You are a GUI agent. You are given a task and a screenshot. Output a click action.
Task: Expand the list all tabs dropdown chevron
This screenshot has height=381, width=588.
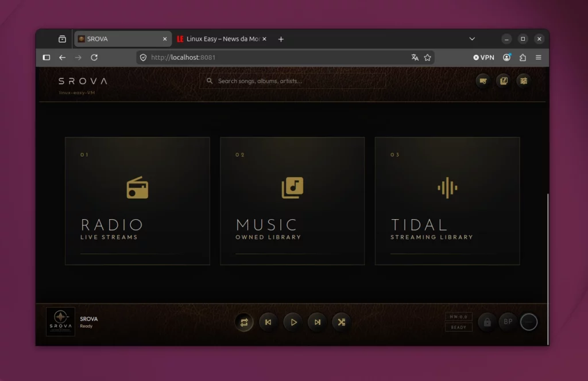pyautogui.click(x=472, y=39)
